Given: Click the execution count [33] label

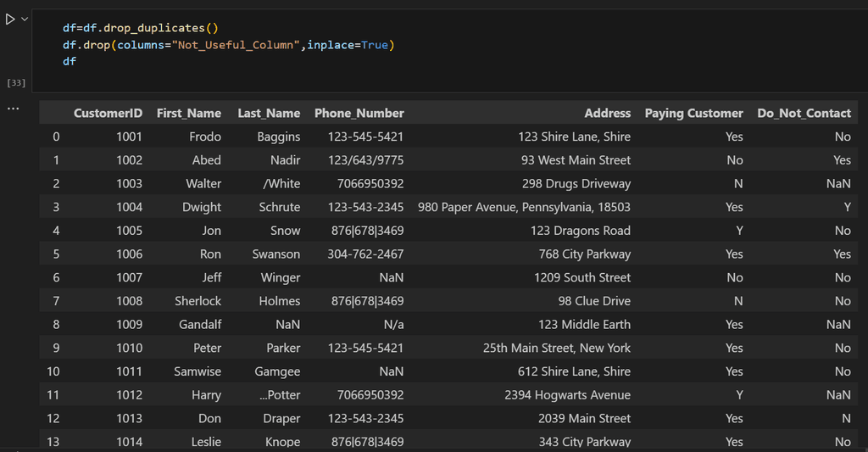Looking at the screenshot, I should click(16, 83).
